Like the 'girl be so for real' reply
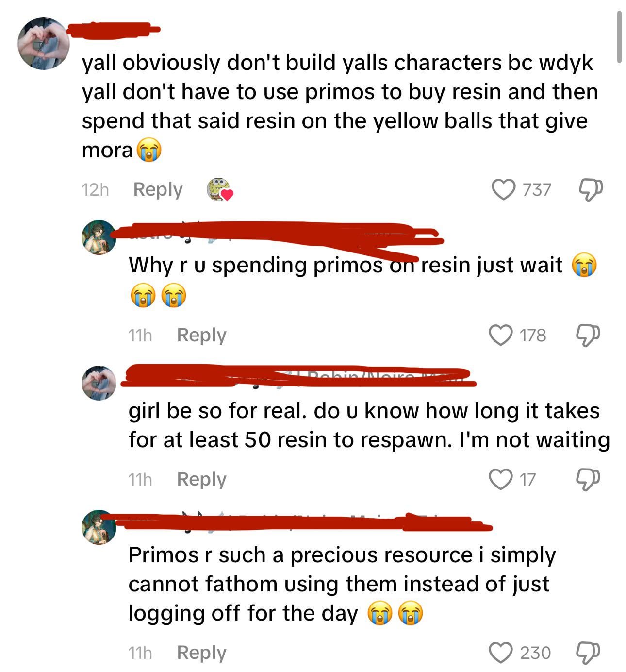The image size is (626, 672). point(500,479)
